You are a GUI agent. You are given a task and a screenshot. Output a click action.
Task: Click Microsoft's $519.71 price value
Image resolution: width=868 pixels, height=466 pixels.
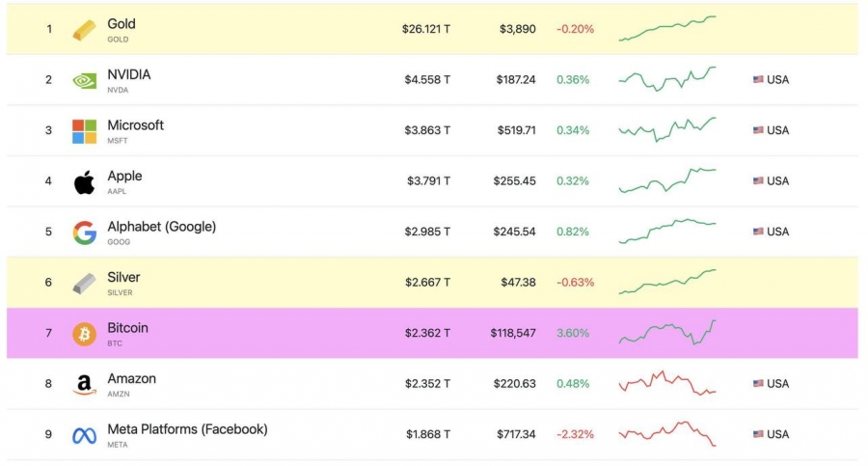[516, 130]
